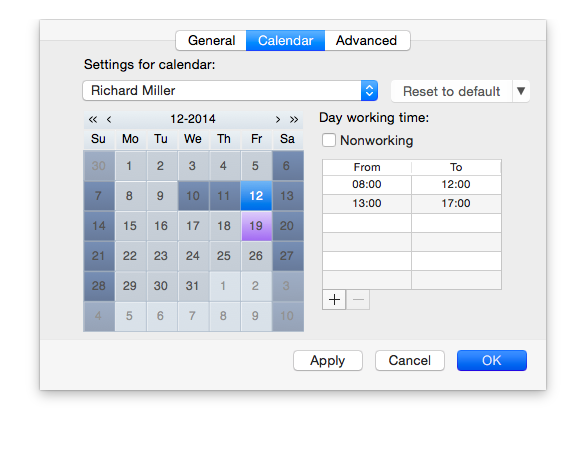Expand the Reset to default arrow menu
Screen dimensions: 586x450
[x=521, y=91]
